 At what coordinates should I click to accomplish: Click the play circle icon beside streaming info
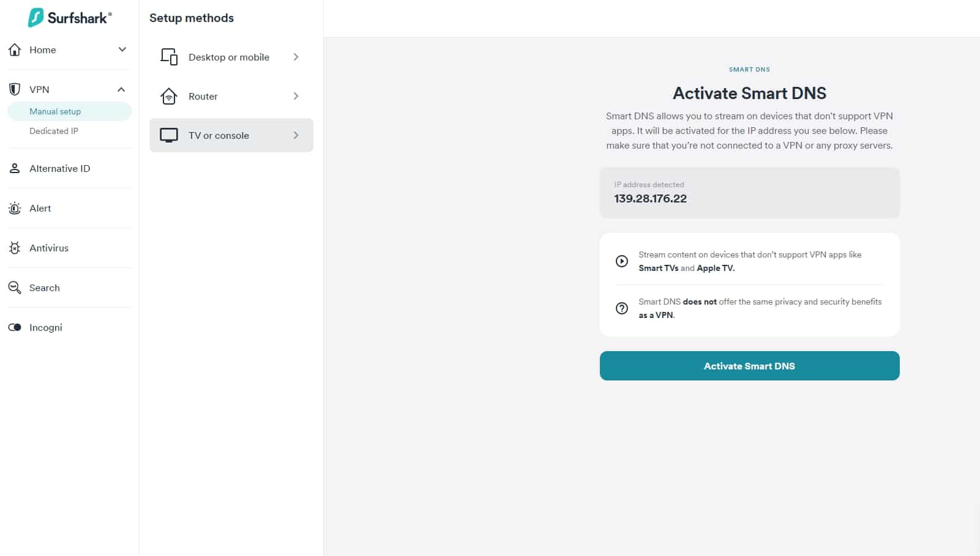(x=621, y=261)
